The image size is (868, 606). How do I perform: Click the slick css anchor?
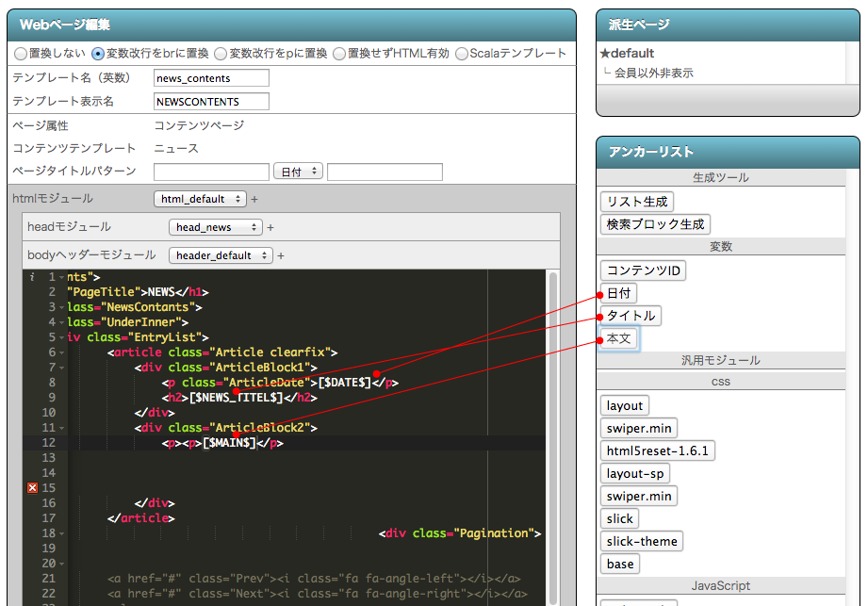pyautogui.click(x=619, y=519)
